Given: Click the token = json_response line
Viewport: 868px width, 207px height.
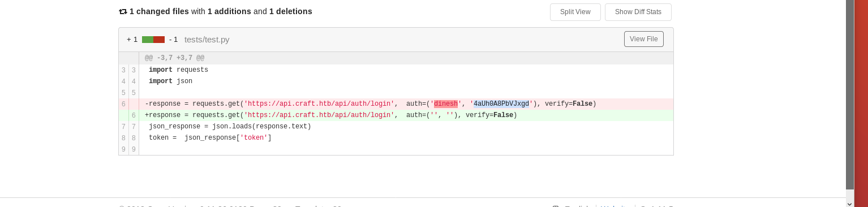Looking at the screenshot, I should 210,138.
